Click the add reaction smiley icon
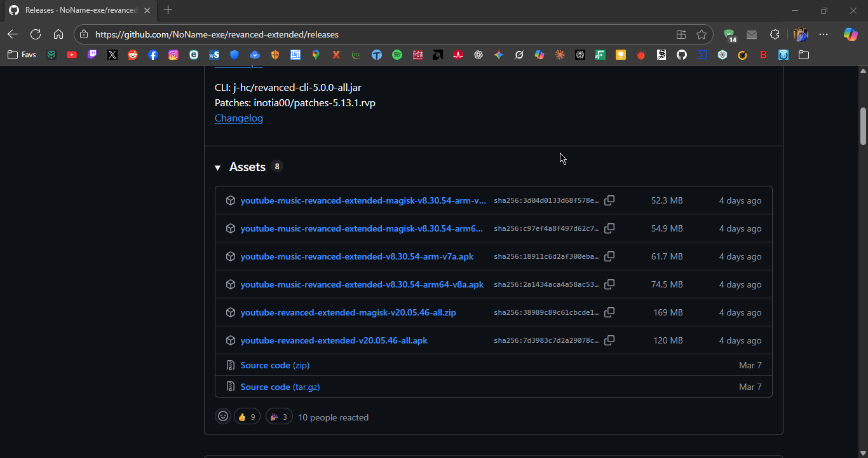The image size is (868, 458). pyautogui.click(x=223, y=417)
